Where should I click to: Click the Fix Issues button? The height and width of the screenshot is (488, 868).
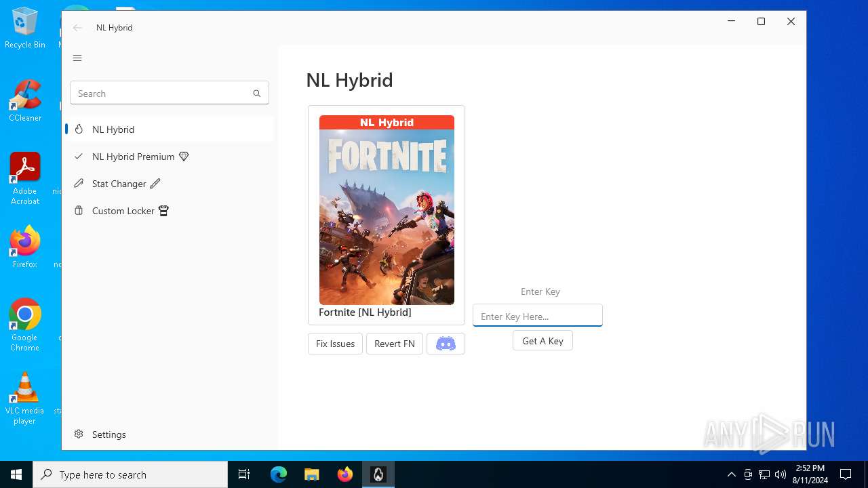pos(335,344)
